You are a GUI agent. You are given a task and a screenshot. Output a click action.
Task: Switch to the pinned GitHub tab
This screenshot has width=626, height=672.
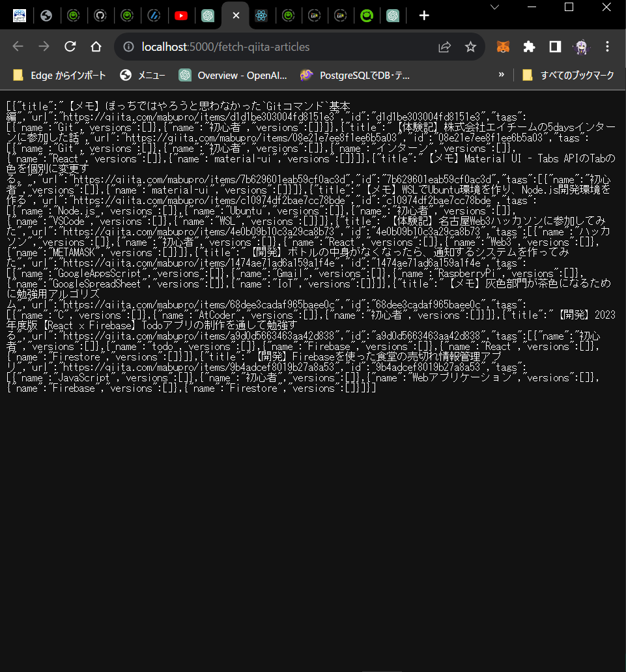coord(101,15)
